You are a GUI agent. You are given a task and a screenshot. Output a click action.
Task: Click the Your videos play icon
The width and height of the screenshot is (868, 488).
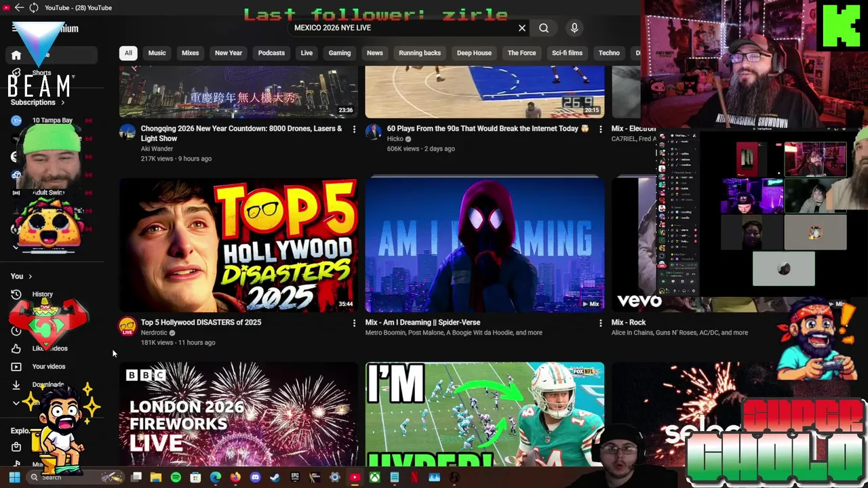[16, 367]
